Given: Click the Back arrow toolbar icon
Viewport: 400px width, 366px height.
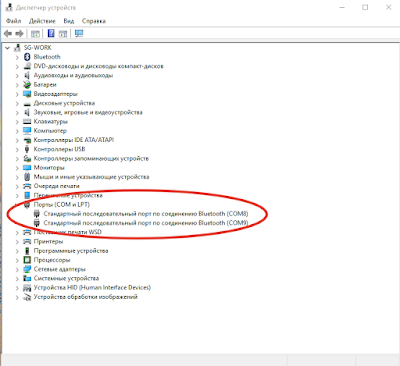Looking at the screenshot, I should coord(8,33).
